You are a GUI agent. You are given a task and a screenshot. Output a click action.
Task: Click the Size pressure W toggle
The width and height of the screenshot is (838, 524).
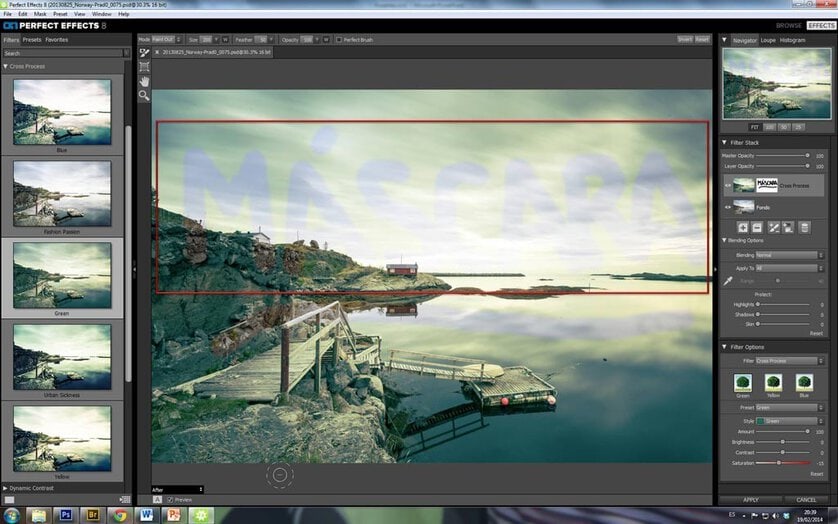tap(225, 40)
